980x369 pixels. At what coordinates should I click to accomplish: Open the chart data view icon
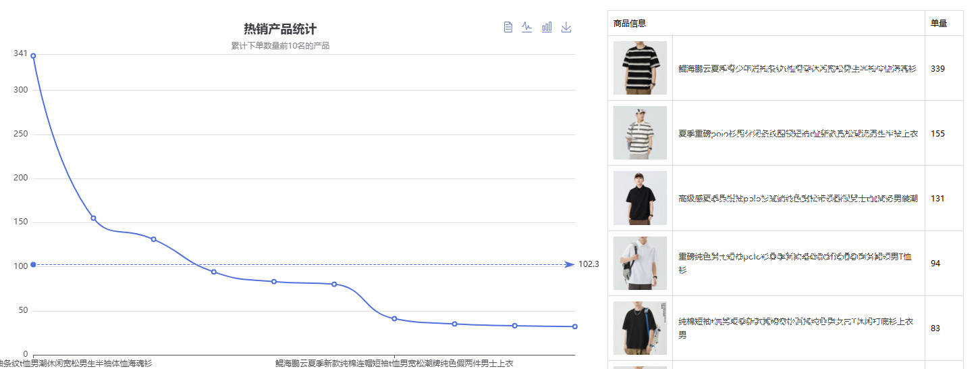pyautogui.click(x=508, y=27)
